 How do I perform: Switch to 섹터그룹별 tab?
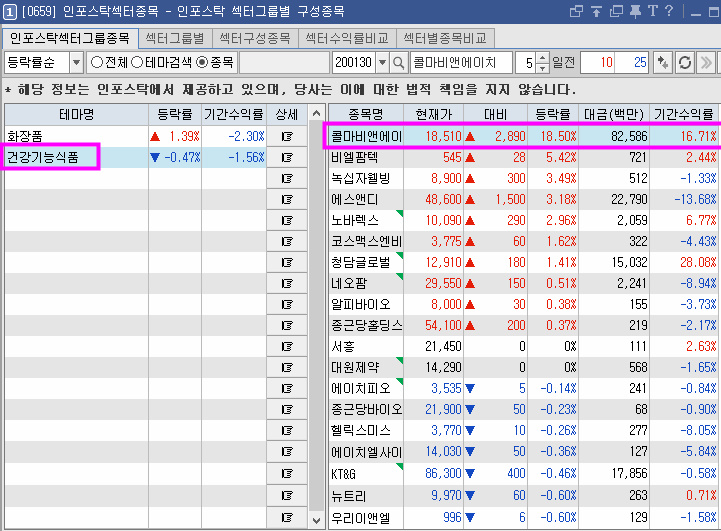point(175,38)
